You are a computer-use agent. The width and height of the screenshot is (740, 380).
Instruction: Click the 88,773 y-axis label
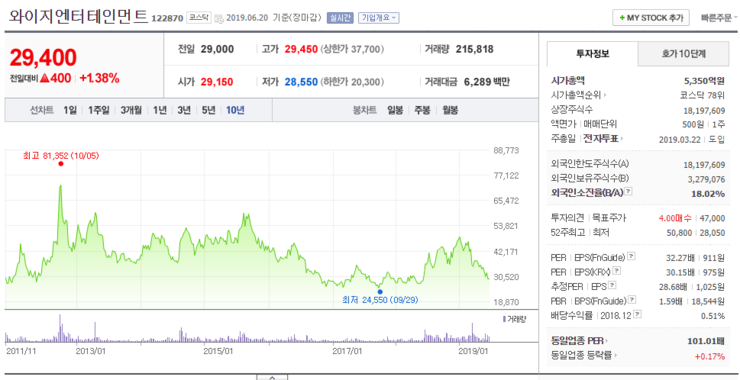click(505, 151)
